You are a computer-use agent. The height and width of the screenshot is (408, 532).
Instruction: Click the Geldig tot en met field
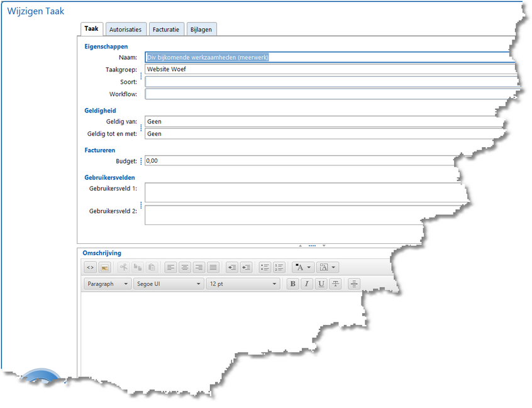[x=325, y=134]
